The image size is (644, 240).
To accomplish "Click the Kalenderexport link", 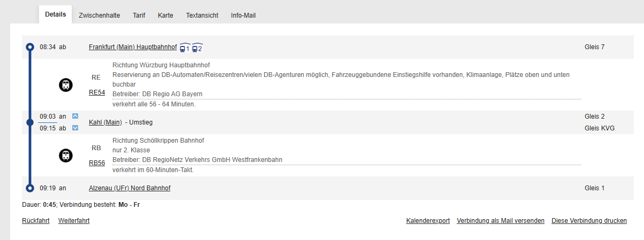I will 428,221.
